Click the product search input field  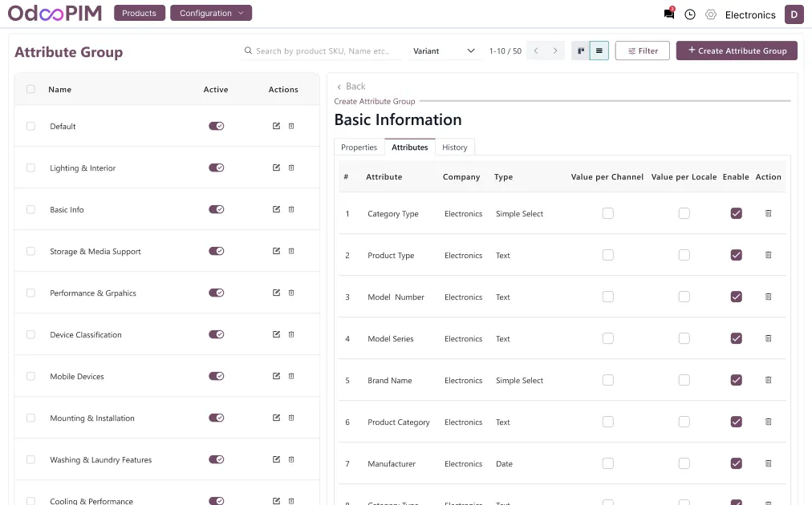point(325,51)
